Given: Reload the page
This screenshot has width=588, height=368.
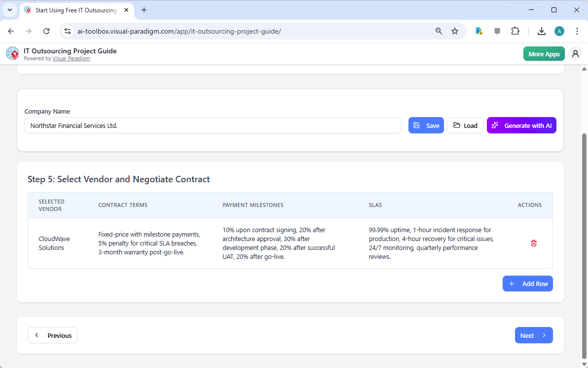Looking at the screenshot, I should [46, 31].
